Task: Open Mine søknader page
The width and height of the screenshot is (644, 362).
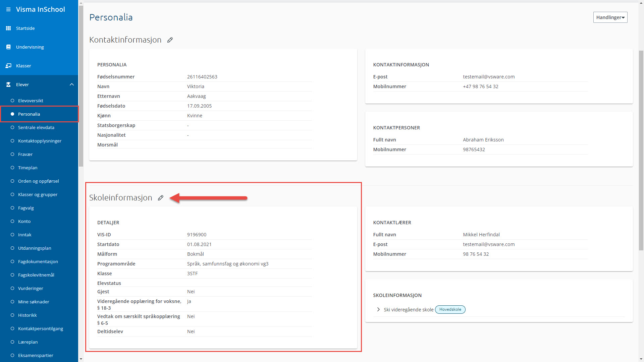Action: (34, 302)
